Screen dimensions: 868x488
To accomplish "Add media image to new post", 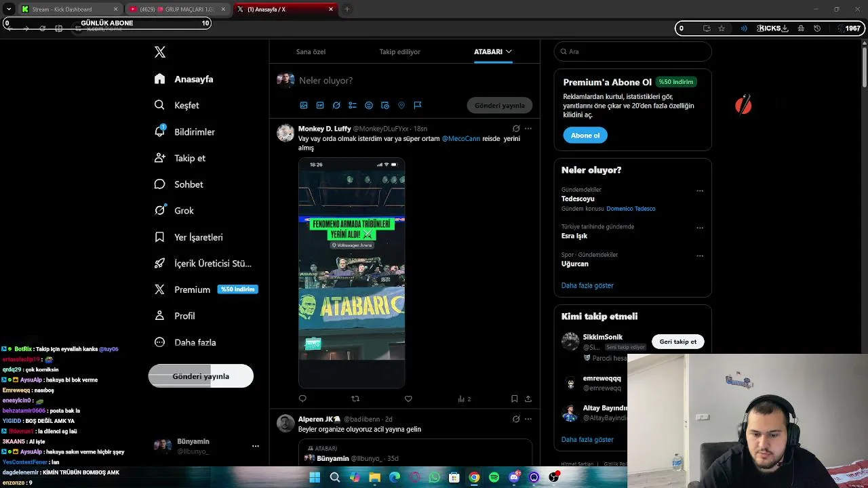I will [x=304, y=105].
